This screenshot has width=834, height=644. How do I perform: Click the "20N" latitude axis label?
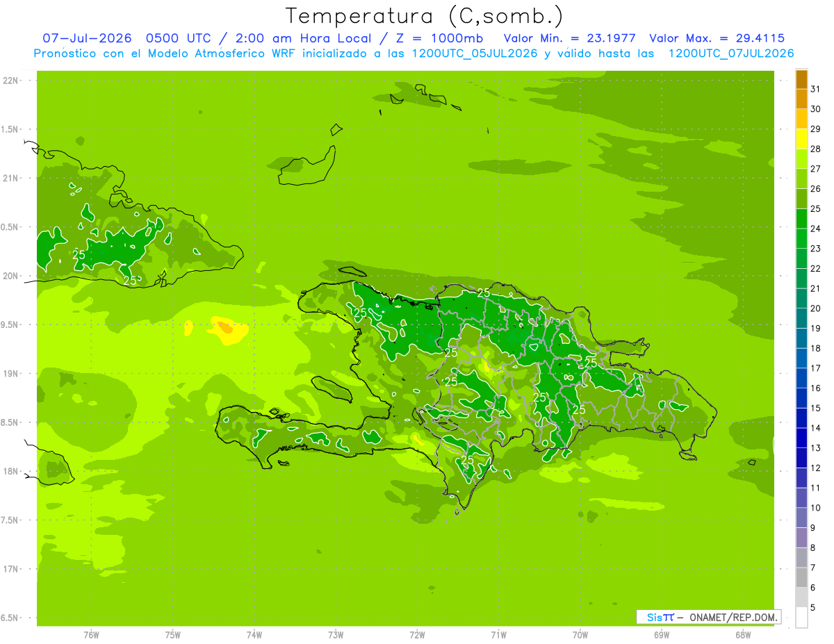(10, 276)
